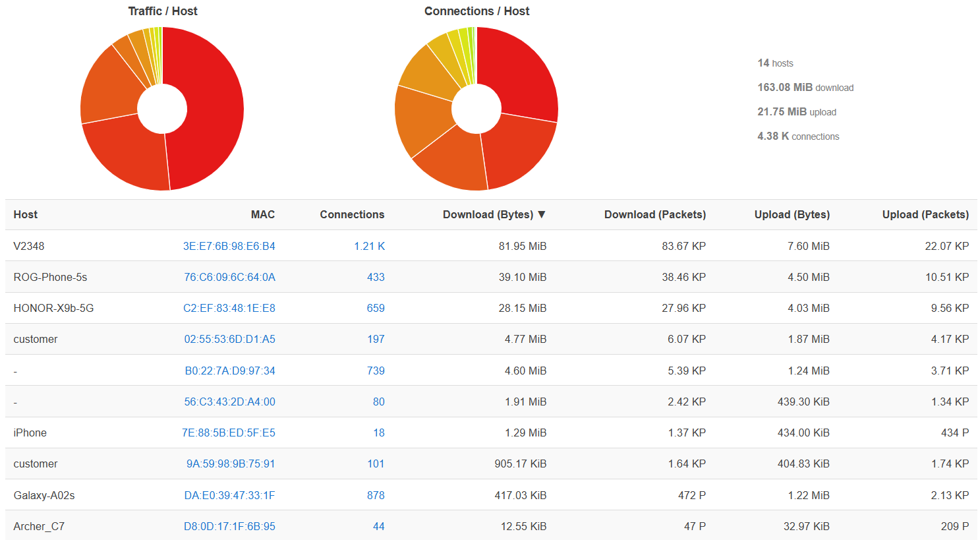Select the iPhone host name

30,433
